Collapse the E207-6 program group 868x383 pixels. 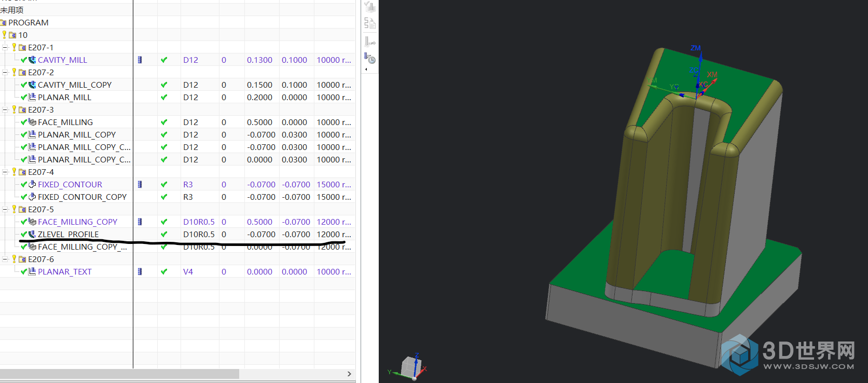click(x=5, y=259)
